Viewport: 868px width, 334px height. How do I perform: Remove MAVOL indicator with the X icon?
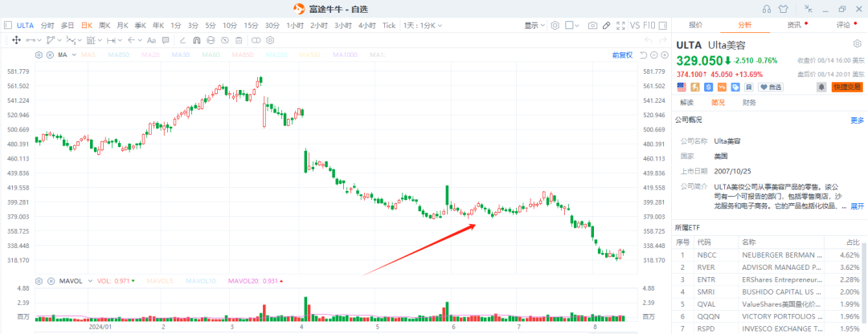point(50,281)
